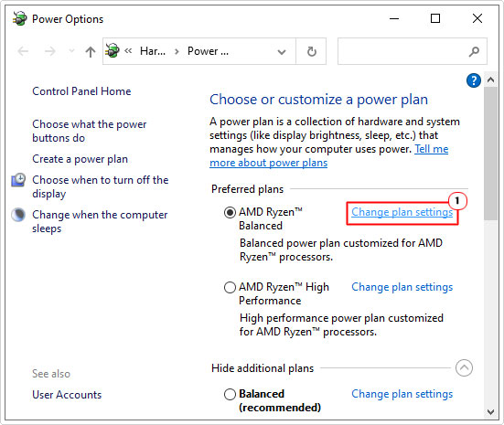Screen dimensions: 504x425
Task: Click the 'Preferred plans' section label
Action: (247, 189)
